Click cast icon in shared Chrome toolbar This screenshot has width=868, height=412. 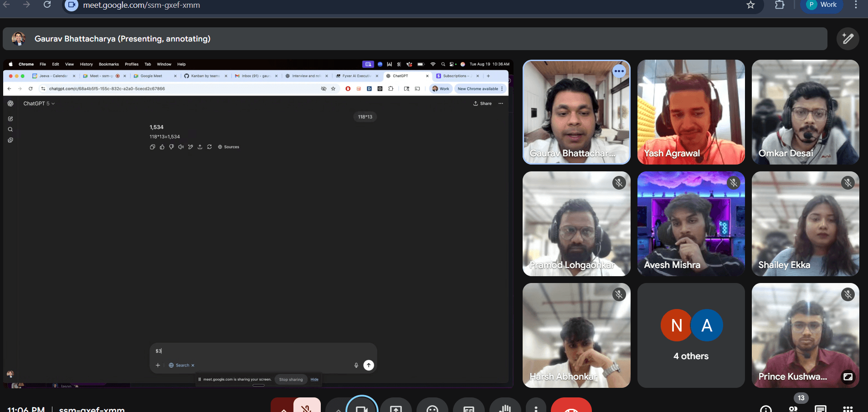click(x=417, y=89)
